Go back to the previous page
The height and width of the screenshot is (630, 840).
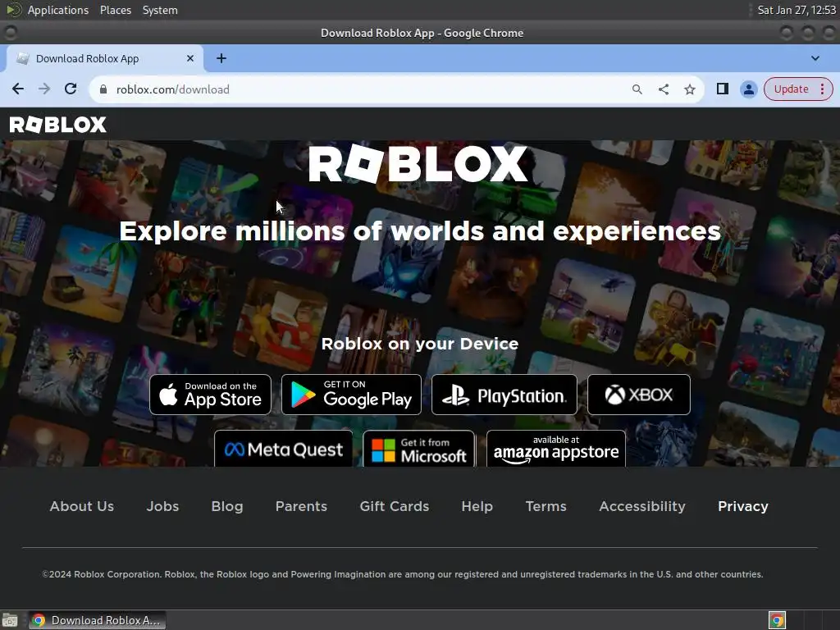click(x=18, y=89)
